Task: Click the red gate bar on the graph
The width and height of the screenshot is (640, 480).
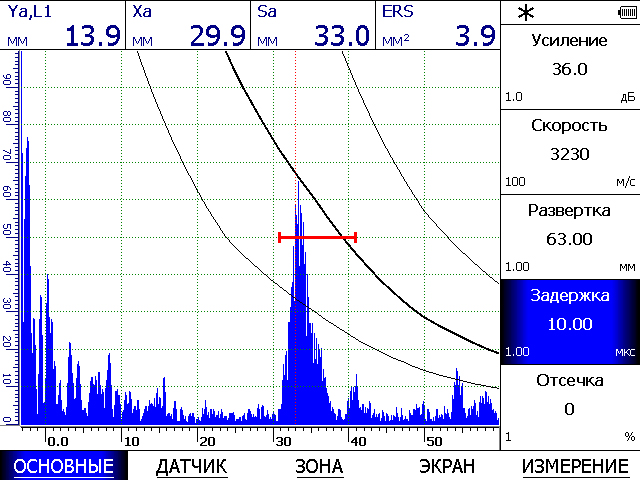Action: [x=317, y=237]
